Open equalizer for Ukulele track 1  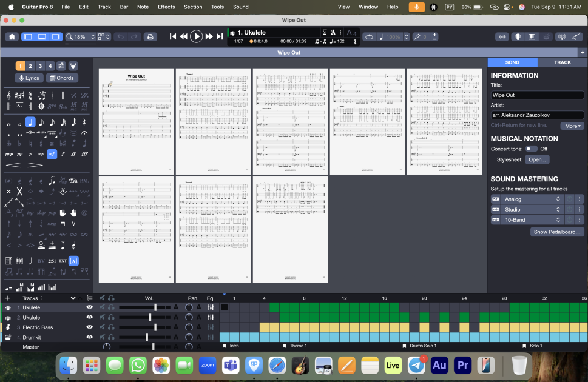[x=211, y=307]
